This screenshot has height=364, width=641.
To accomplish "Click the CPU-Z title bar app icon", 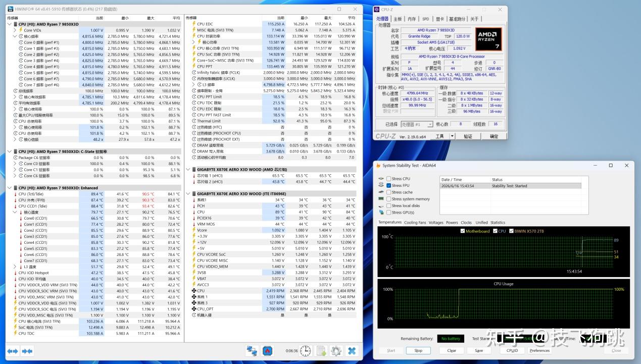I will point(377,9).
